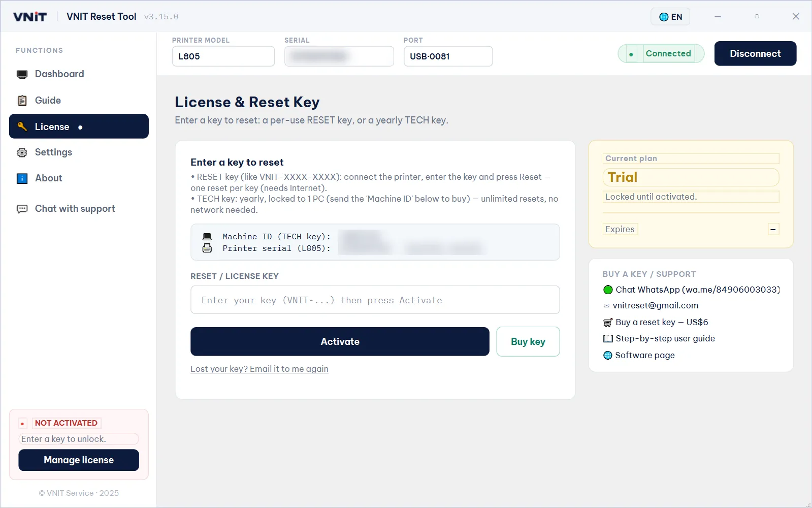The image size is (812, 508).
Task: Click the computer icon beside Machine ID
Action: point(207,237)
